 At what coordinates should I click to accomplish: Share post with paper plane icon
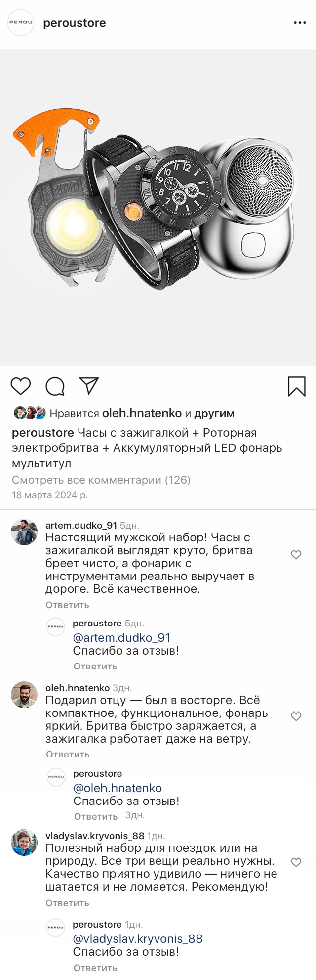click(89, 386)
